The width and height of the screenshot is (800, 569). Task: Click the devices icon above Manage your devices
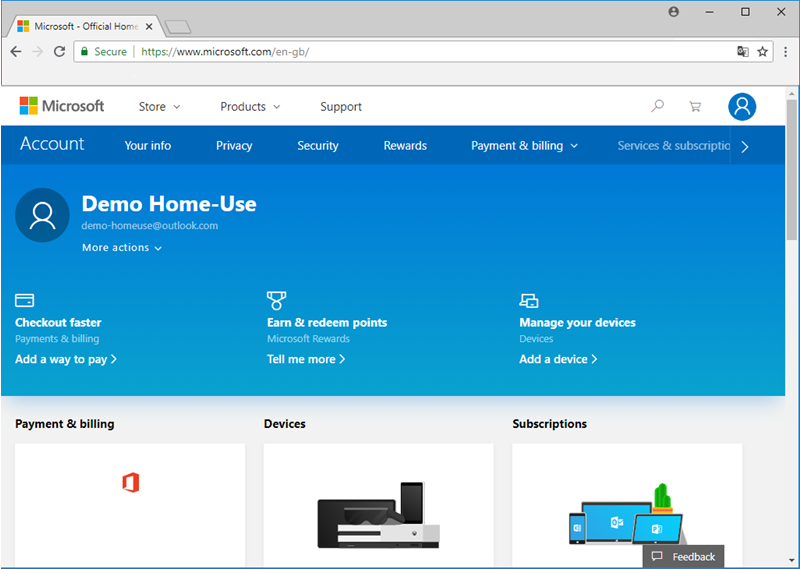click(x=529, y=301)
